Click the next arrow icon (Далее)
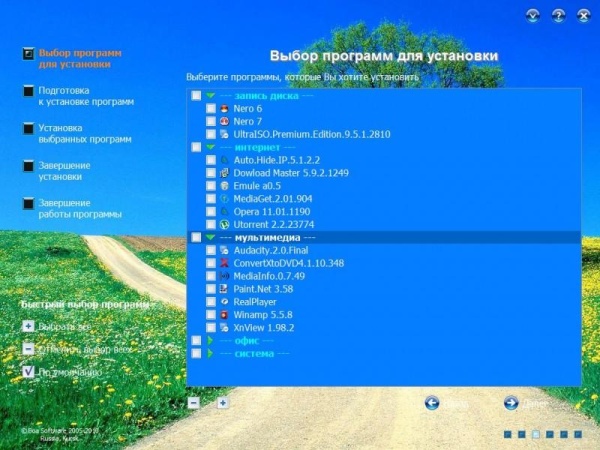 tap(511, 403)
